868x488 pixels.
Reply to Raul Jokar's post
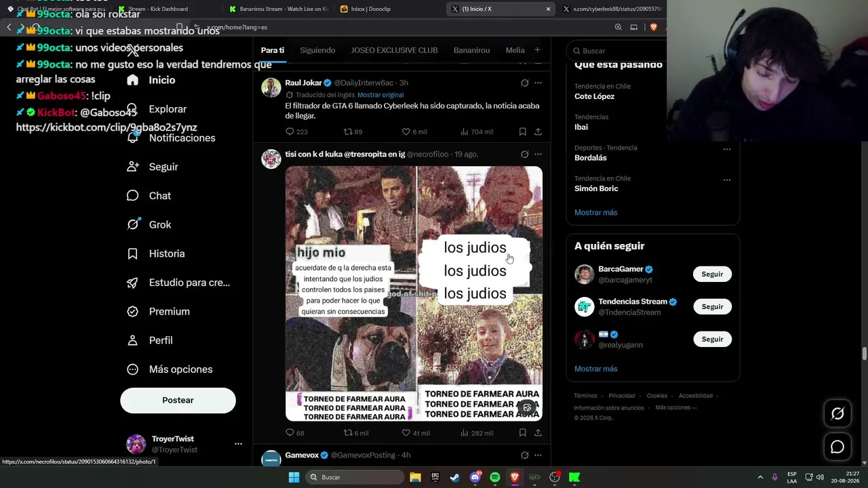coord(290,131)
